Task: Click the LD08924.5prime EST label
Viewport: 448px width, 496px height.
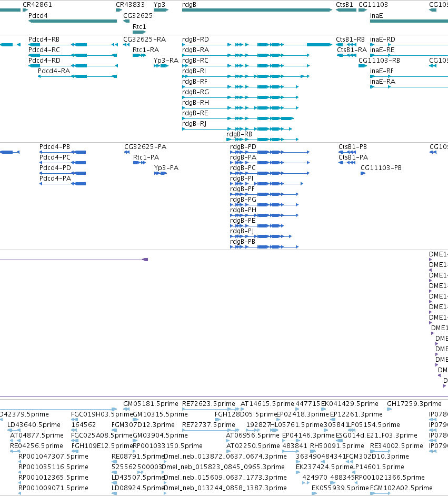Action: 138,488
